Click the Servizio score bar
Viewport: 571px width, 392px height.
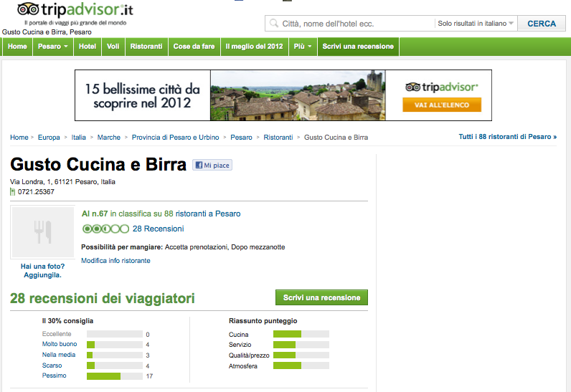coord(301,345)
